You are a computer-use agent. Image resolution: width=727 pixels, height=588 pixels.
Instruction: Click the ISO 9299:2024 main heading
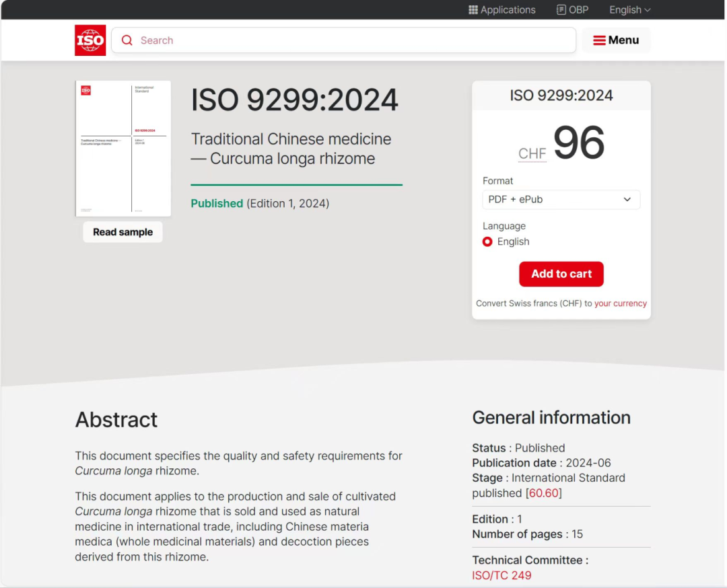[294, 100]
